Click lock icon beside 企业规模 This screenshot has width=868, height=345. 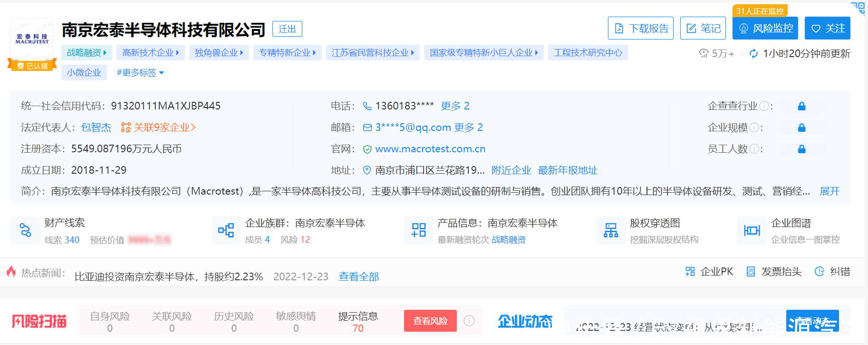click(x=801, y=127)
